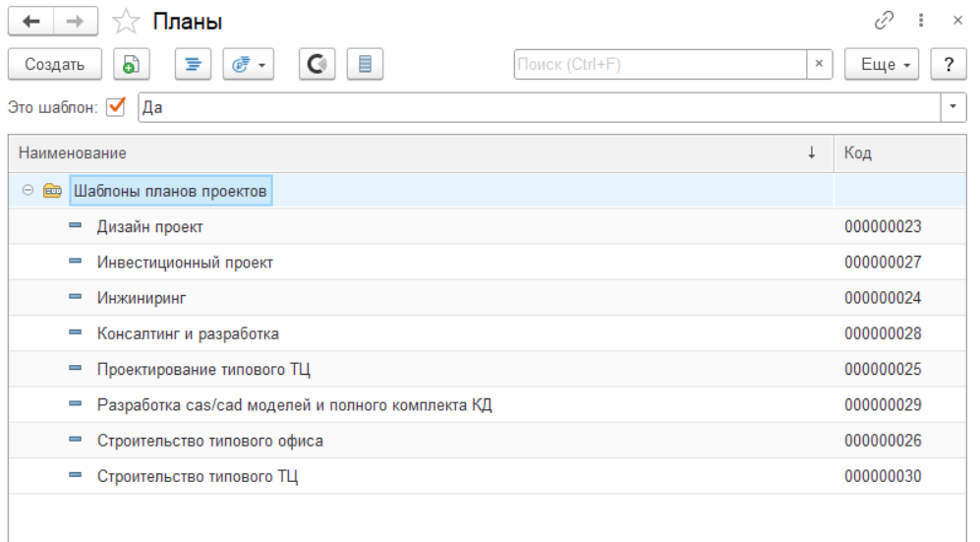Add Планы to favorites with the star
980x542 pixels.
pos(126,21)
